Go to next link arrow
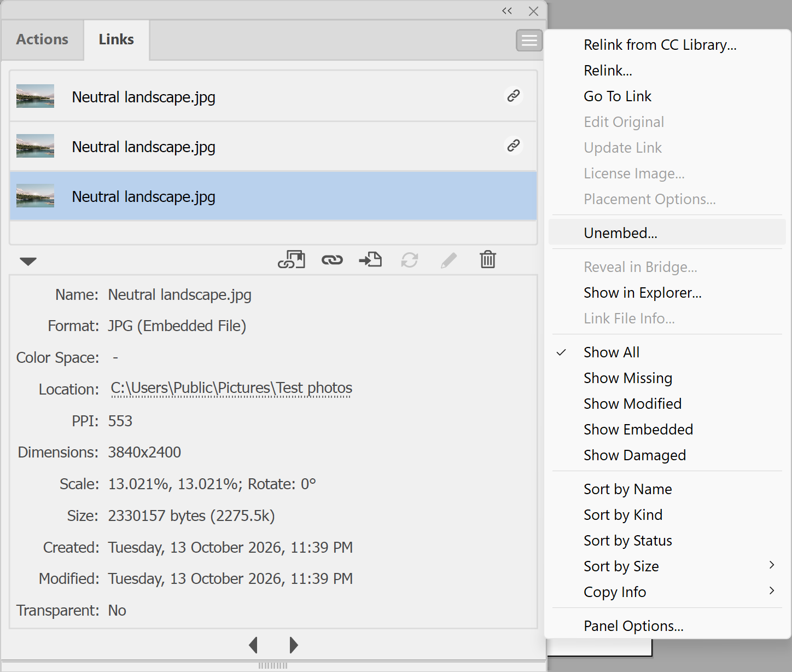This screenshot has width=792, height=672. [x=294, y=645]
